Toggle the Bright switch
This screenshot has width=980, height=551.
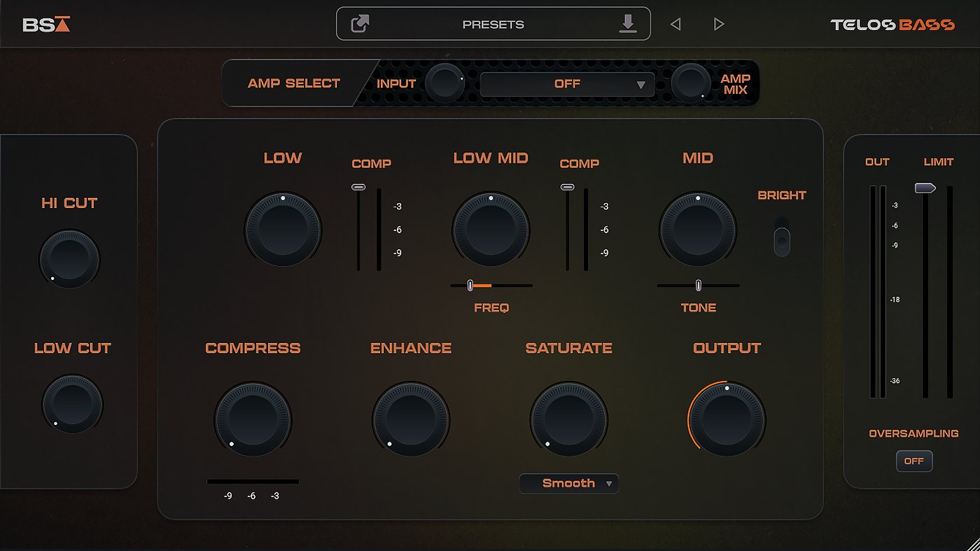782,236
